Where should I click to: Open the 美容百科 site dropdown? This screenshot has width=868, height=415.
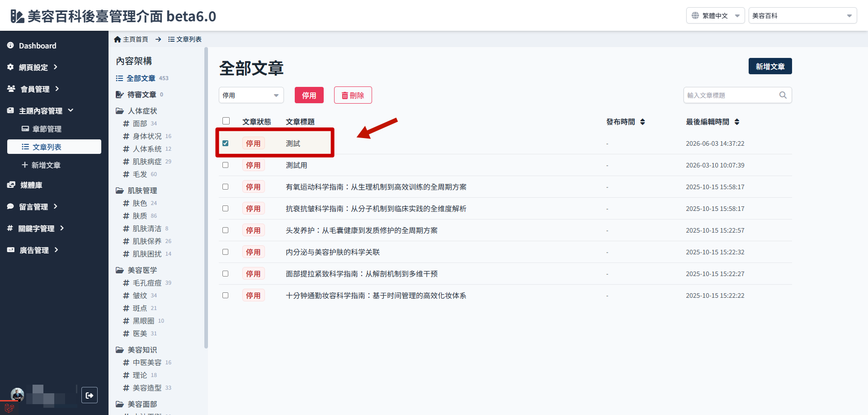[x=802, y=15]
